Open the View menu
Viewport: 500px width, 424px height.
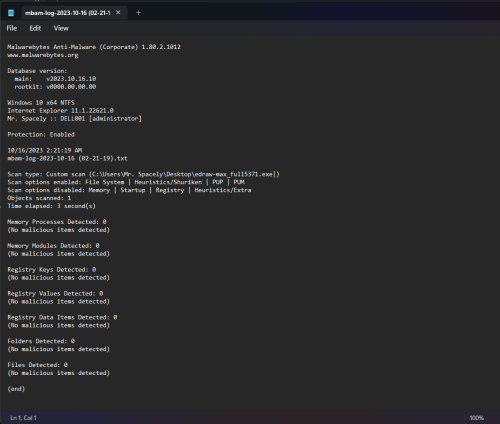point(61,28)
